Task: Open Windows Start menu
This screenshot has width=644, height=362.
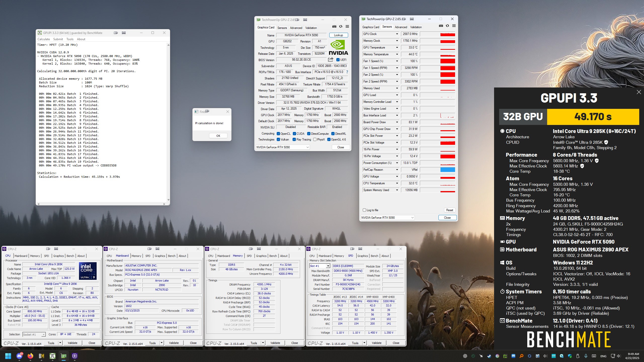Action: 8,356
